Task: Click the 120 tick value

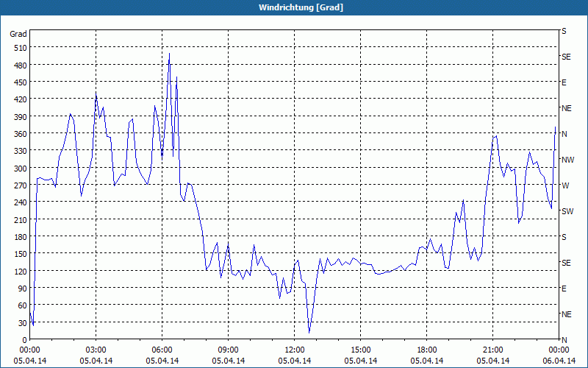Action: point(21,271)
